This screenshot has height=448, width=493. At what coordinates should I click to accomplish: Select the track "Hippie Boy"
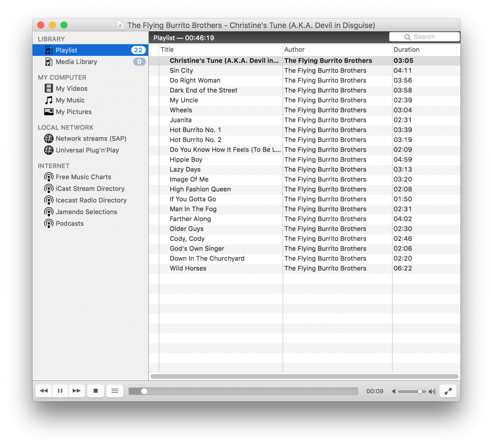(304, 159)
